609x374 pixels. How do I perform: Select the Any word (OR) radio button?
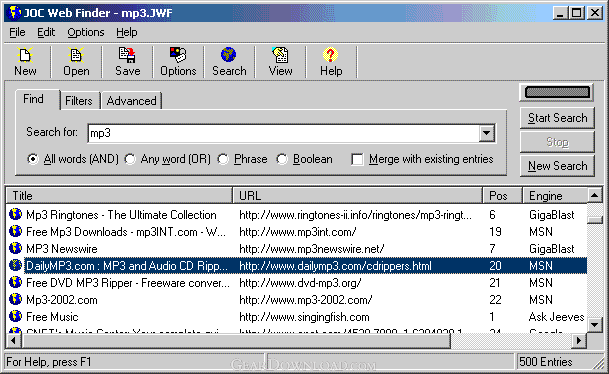(x=130, y=159)
